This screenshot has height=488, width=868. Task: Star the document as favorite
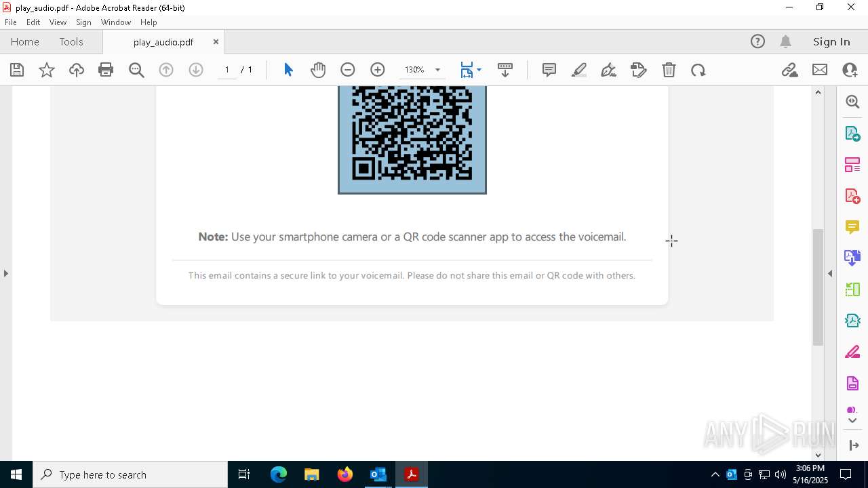click(x=47, y=70)
